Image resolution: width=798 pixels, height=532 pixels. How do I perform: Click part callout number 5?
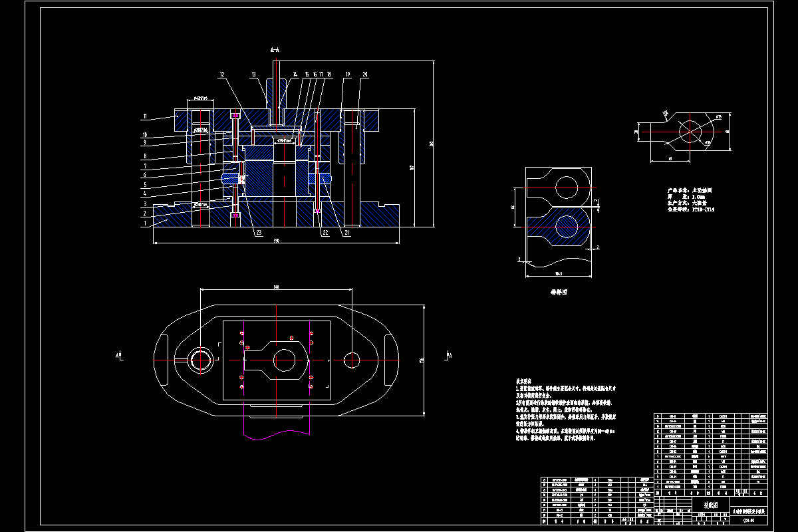tap(145, 184)
